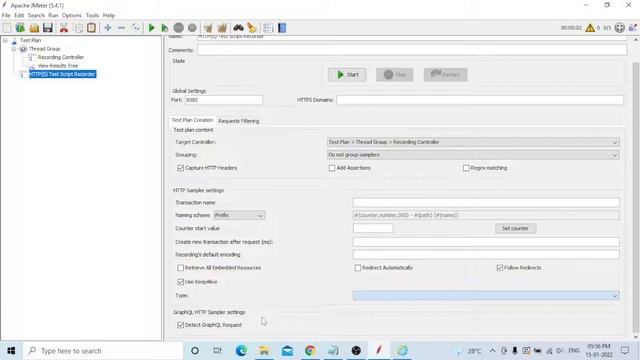
Task: Select Recording Controller in tree
Action: (x=60, y=57)
